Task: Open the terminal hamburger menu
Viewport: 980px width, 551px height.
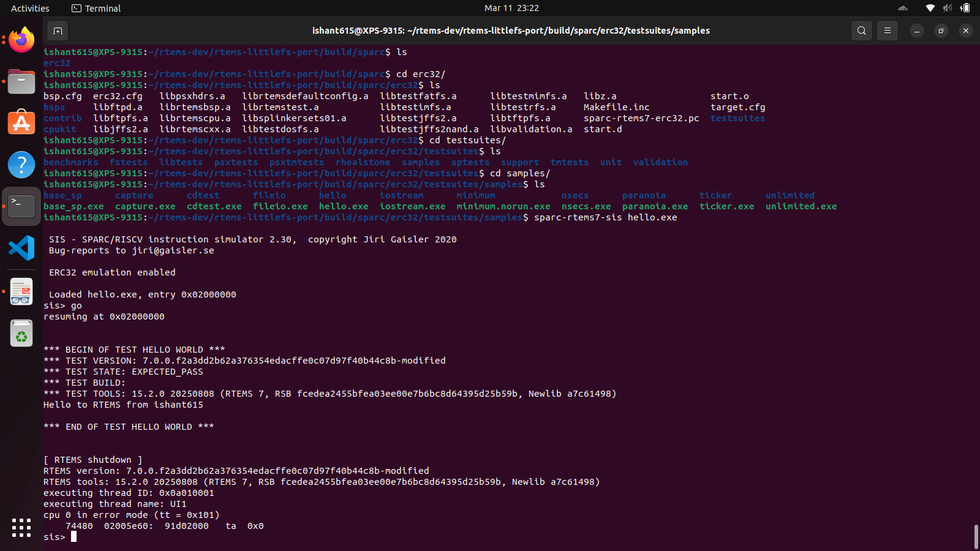Action: [x=887, y=31]
